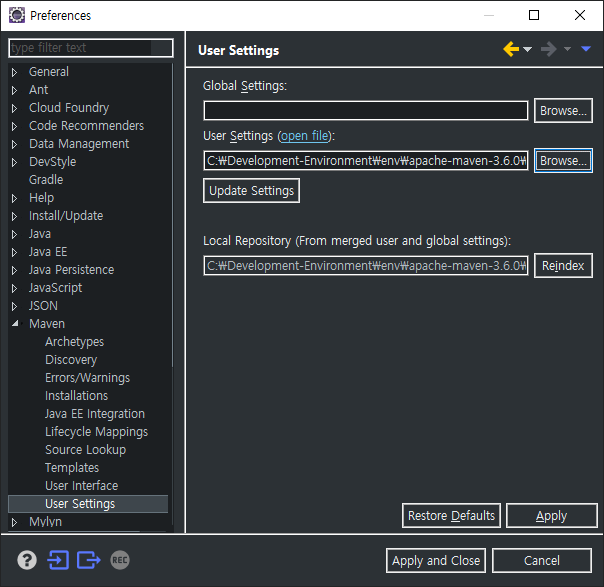Click the REC record icon
Image resolution: width=604 pixels, height=587 pixels.
(120, 560)
